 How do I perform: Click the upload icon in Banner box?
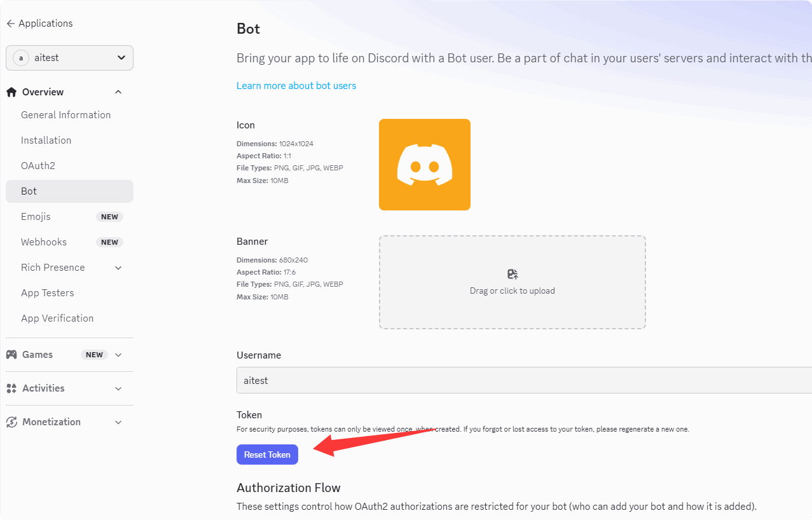513,275
